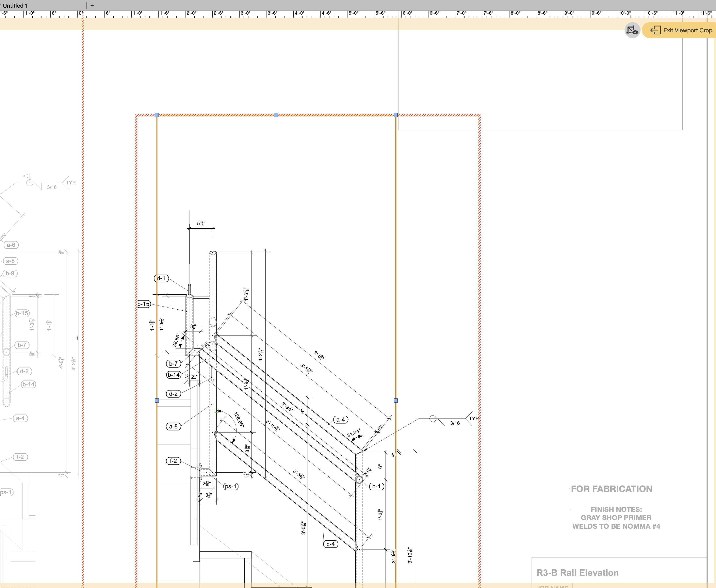This screenshot has height=588, width=716.
Task: Click the top-right crop selection handle
Action: coord(396,115)
